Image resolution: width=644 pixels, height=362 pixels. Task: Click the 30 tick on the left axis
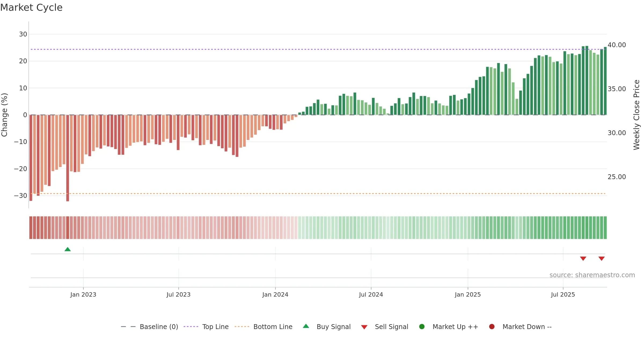coord(23,34)
